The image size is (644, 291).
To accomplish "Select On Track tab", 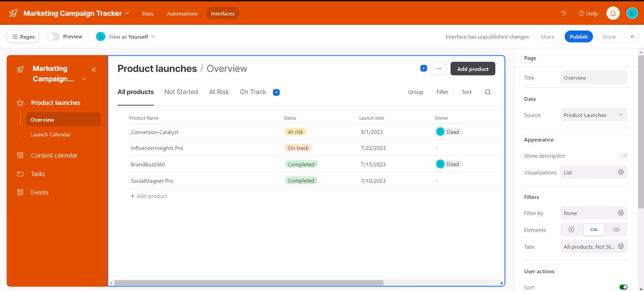I will click(x=253, y=92).
